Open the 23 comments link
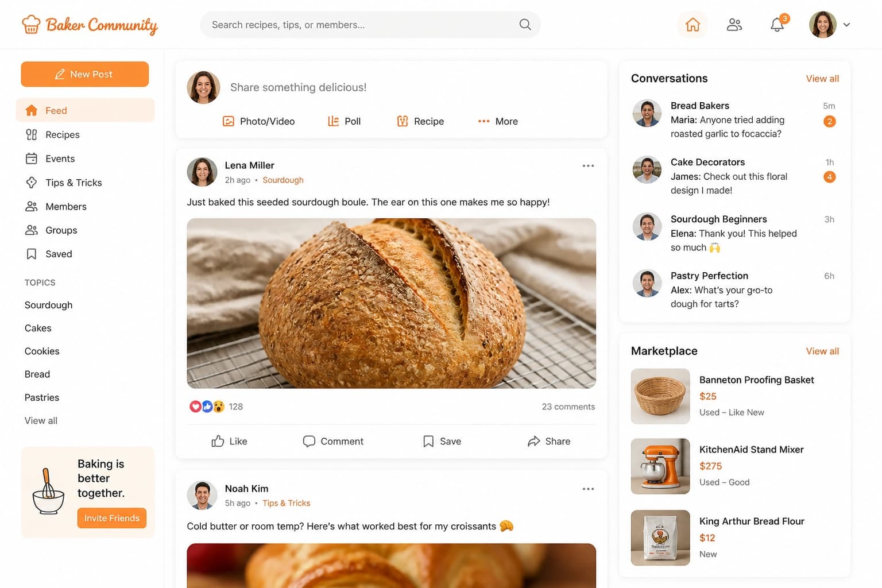The width and height of the screenshot is (882, 588). coord(568,407)
